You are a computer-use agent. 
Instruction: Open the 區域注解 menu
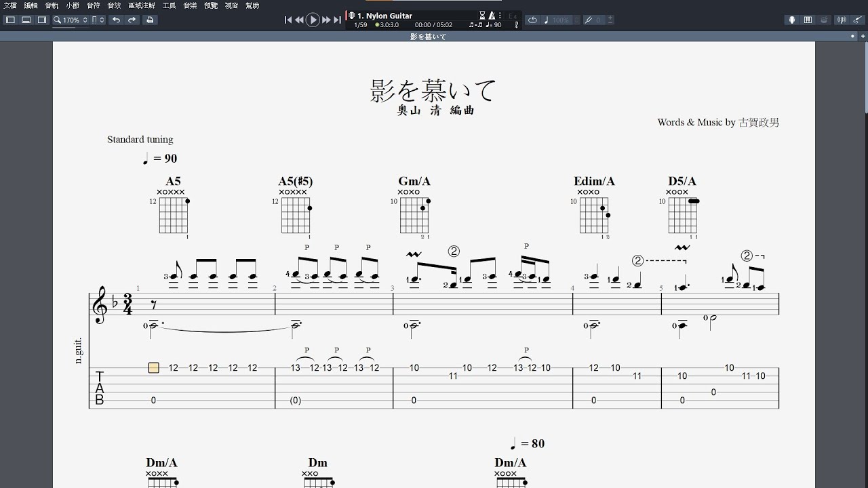click(141, 5)
